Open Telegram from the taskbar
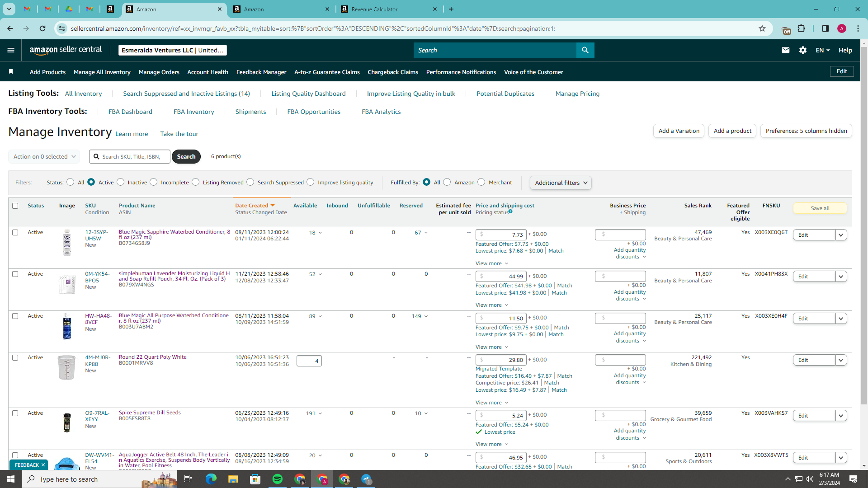 (366, 479)
